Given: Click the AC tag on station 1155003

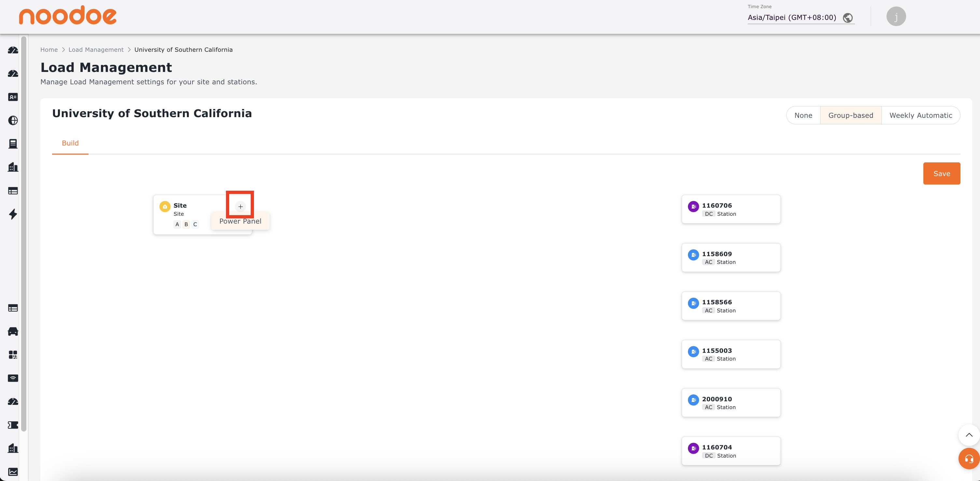Looking at the screenshot, I should pos(708,359).
